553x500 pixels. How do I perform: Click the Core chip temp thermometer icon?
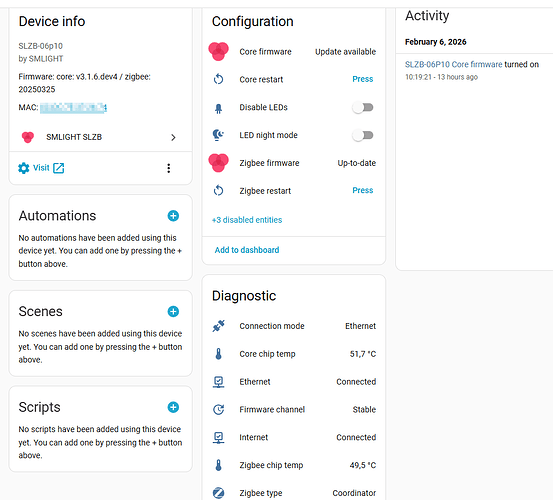pos(218,354)
